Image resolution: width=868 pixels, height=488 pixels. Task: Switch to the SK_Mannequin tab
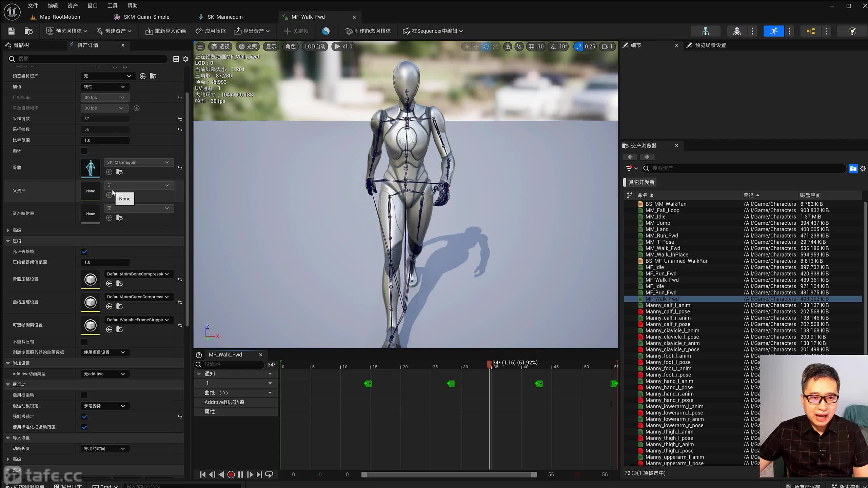tap(225, 17)
